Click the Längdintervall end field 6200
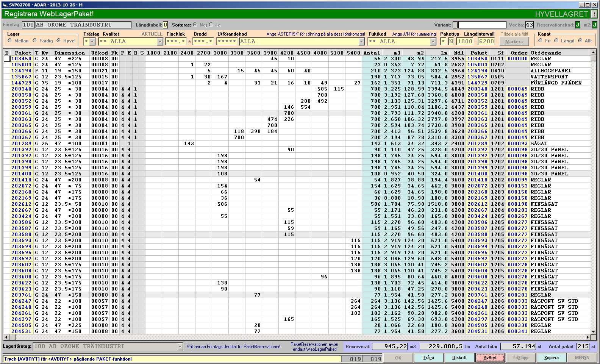The width and height of the screenshot is (600, 364). (486, 41)
